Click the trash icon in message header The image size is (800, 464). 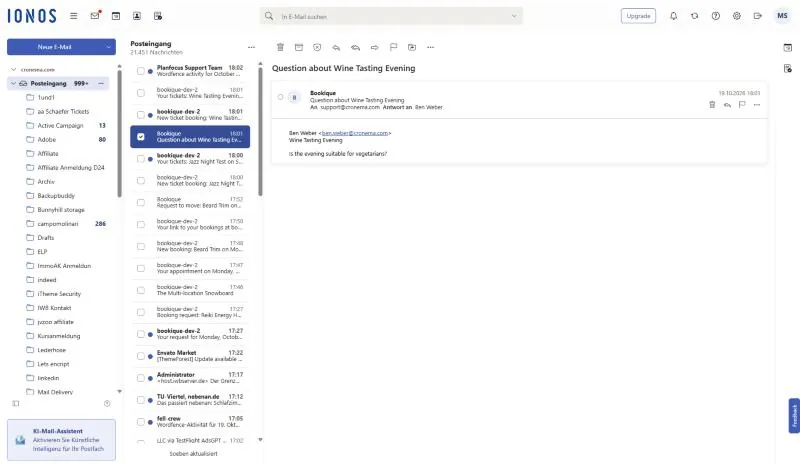pyautogui.click(x=712, y=105)
